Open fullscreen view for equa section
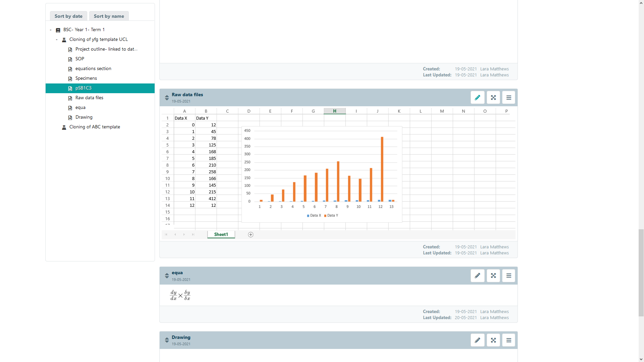The height and width of the screenshot is (362, 644). [x=493, y=276]
